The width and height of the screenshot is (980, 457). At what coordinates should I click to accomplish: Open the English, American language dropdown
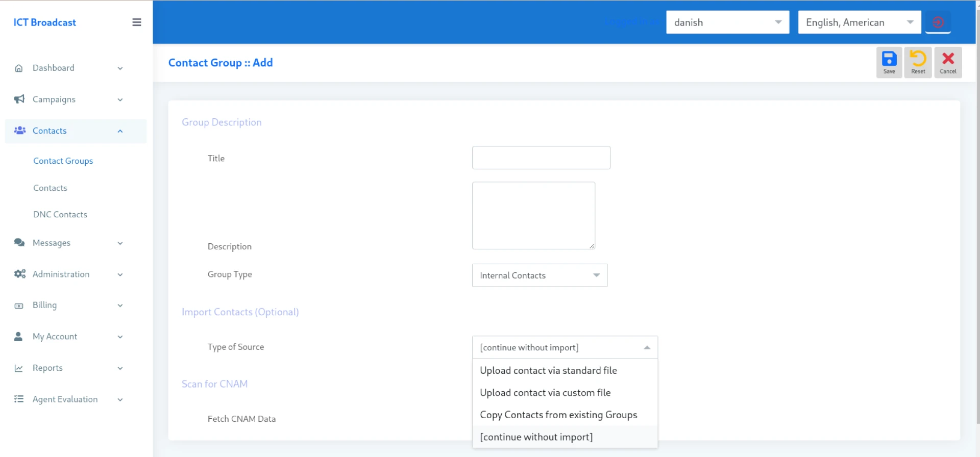pyautogui.click(x=859, y=22)
